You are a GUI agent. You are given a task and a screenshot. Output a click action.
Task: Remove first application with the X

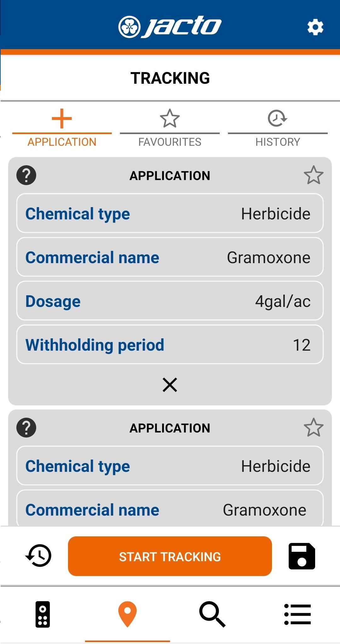pyautogui.click(x=170, y=385)
